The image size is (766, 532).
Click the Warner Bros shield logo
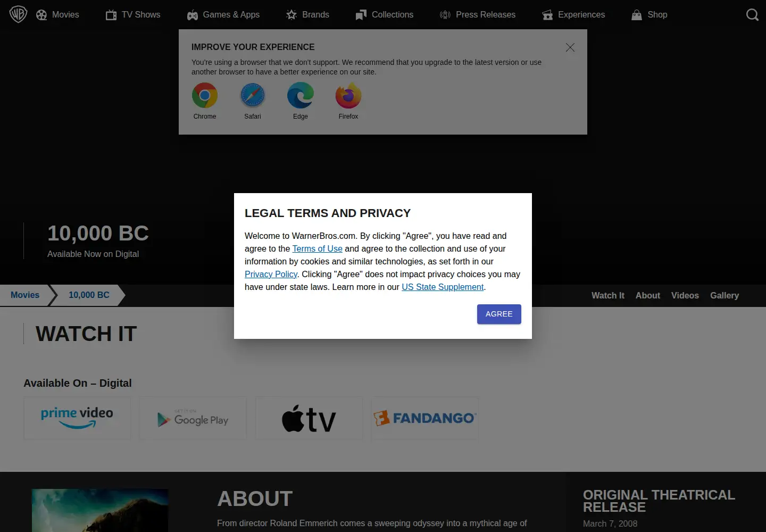18,14
